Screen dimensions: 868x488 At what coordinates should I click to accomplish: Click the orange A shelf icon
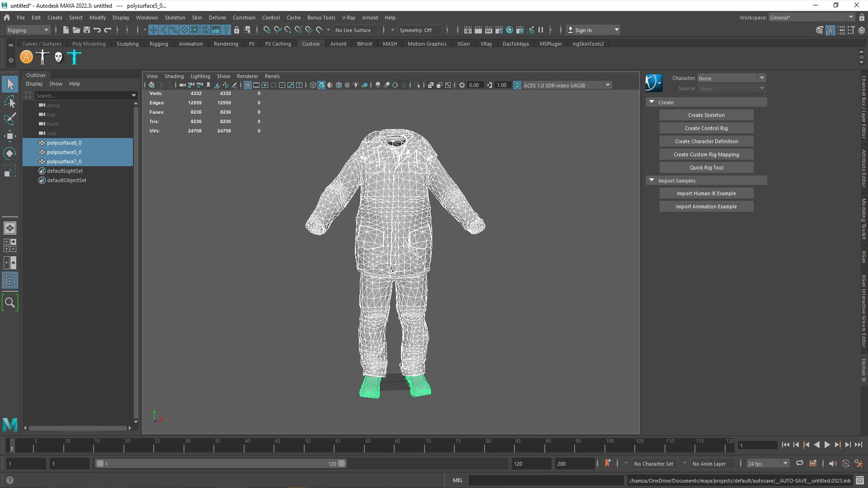(27, 57)
